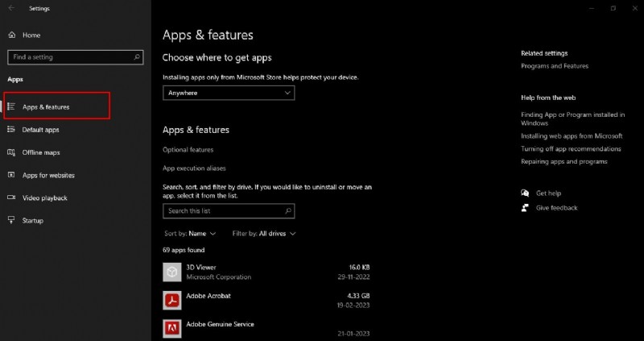Open Finding App or Program installed help link
The height and width of the screenshot is (341, 644).
[x=573, y=119]
